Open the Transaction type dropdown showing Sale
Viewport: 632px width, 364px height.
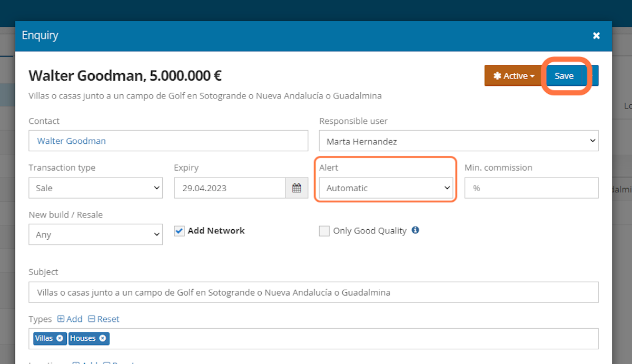[95, 188]
